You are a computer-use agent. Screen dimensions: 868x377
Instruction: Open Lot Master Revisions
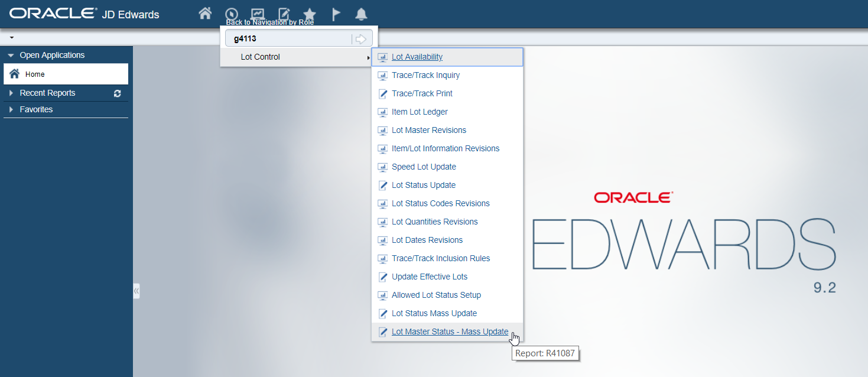coord(429,131)
